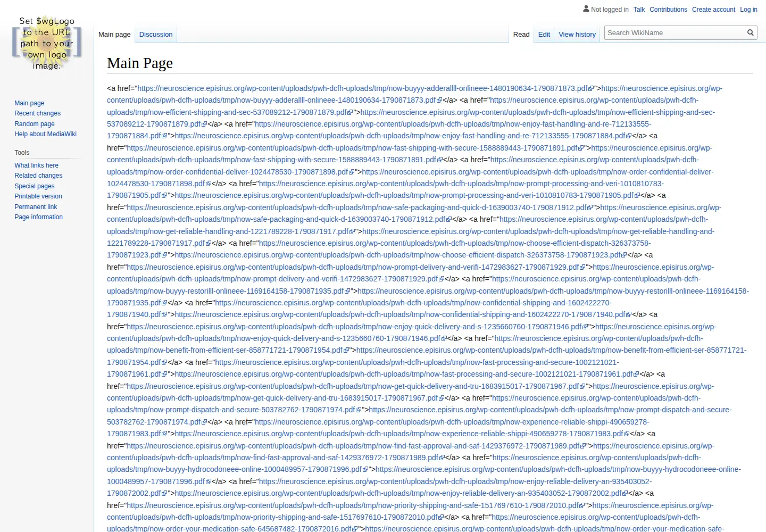Screen dimensions: 766x532
Task: Open the link with now-find-fast-approval-and-saf-1429376972
Action: coord(356,446)
